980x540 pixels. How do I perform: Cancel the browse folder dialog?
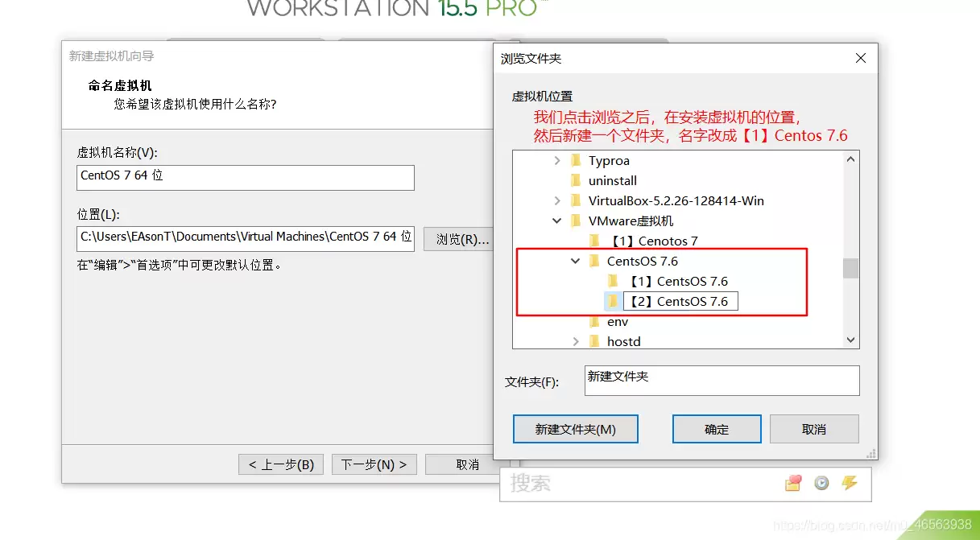pos(814,429)
